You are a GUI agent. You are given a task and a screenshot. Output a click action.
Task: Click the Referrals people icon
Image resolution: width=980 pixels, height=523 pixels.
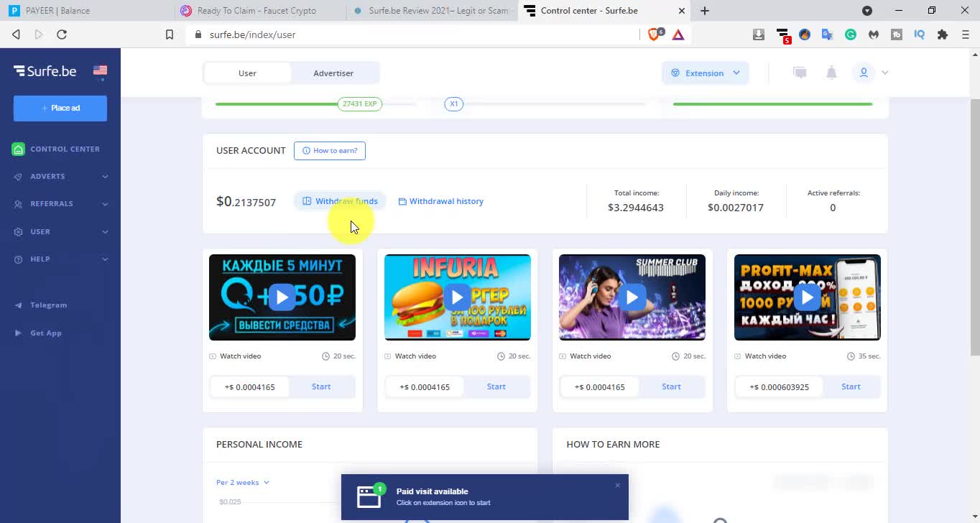click(x=18, y=204)
